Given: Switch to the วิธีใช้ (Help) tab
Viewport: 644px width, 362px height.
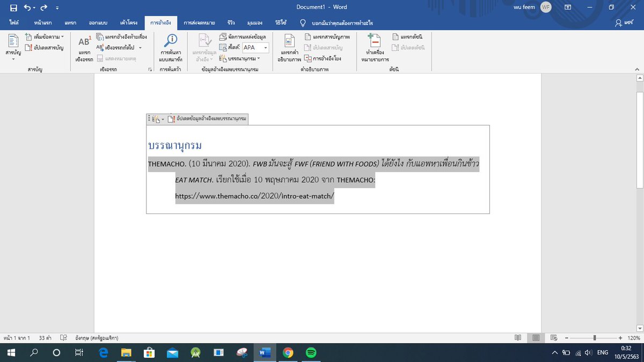Looking at the screenshot, I should [281, 23].
